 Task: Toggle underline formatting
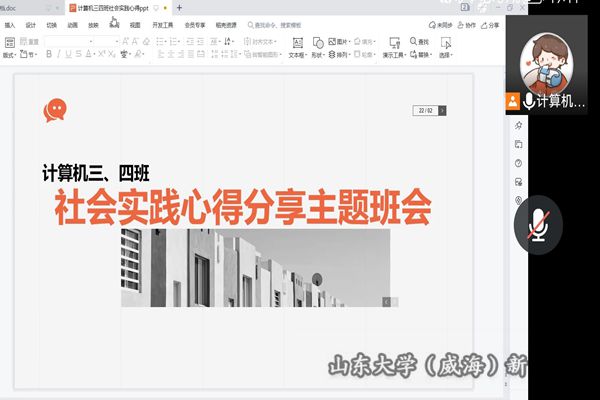(x=68, y=54)
